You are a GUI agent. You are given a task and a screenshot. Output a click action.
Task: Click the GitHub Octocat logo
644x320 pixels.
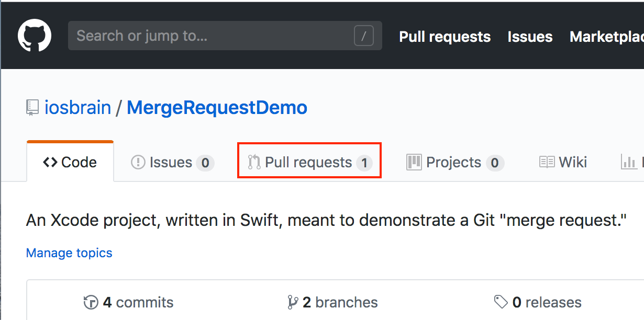tap(35, 36)
